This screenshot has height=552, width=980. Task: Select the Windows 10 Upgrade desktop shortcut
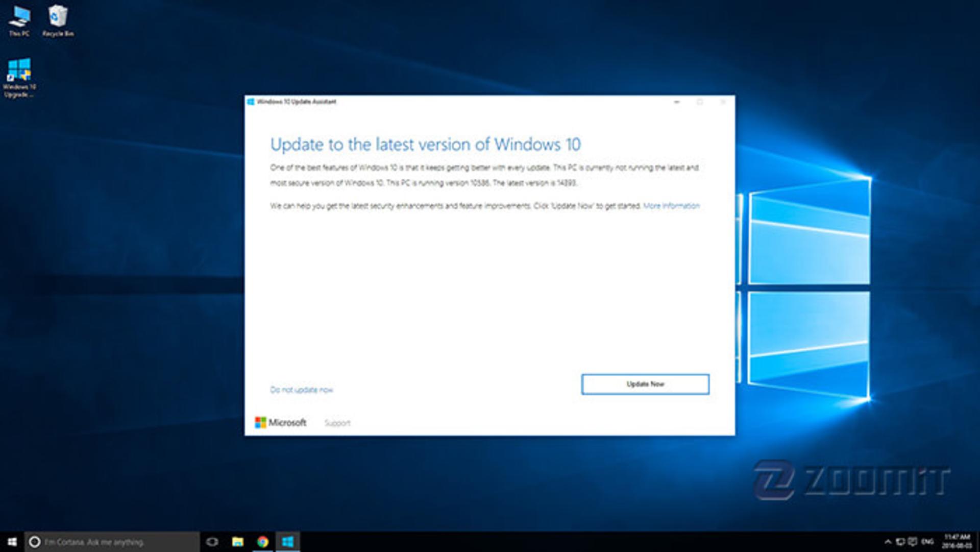pos(19,78)
